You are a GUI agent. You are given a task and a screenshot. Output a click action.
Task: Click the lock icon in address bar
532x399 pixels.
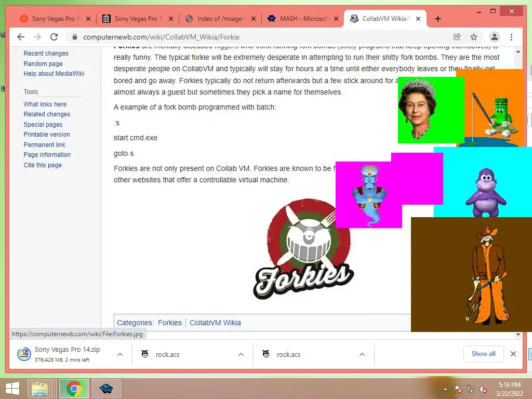(75, 37)
